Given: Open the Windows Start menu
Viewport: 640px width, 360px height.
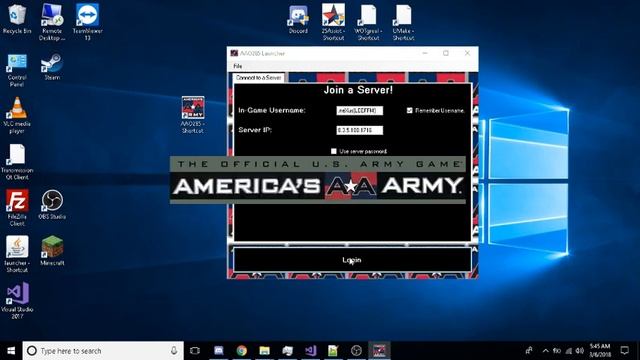Looking at the screenshot, I should coord(11,351).
